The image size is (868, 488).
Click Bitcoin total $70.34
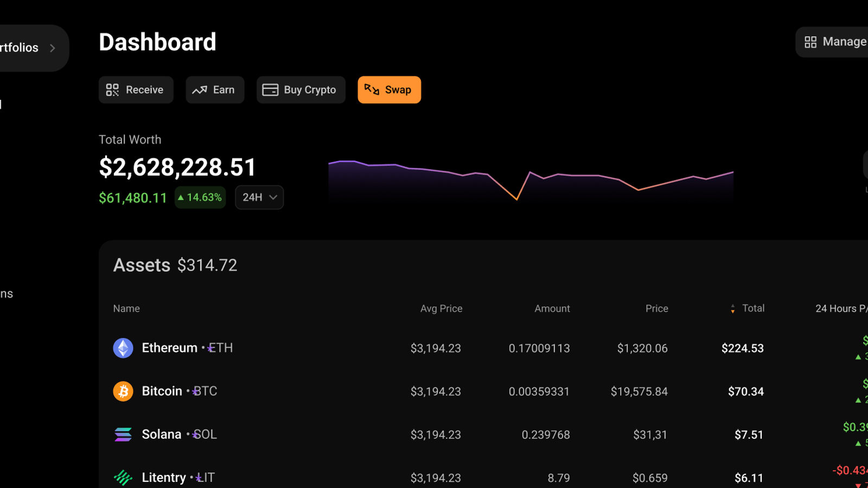tap(746, 391)
